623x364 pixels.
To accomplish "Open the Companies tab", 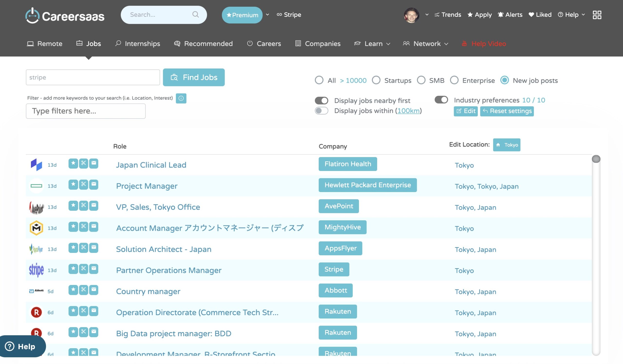I will coord(318,44).
